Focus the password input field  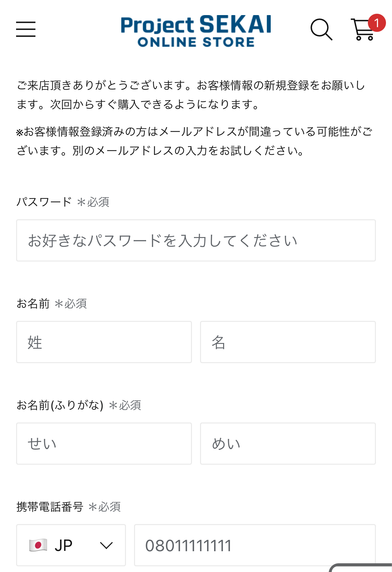pos(196,240)
